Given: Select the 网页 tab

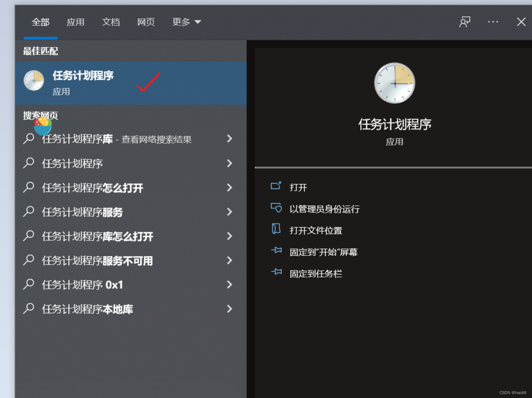Looking at the screenshot, I should (145, 22).
